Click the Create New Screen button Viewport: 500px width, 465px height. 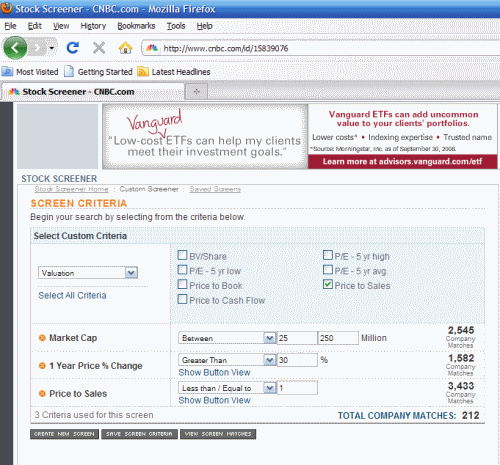click(x=64, y=434)
